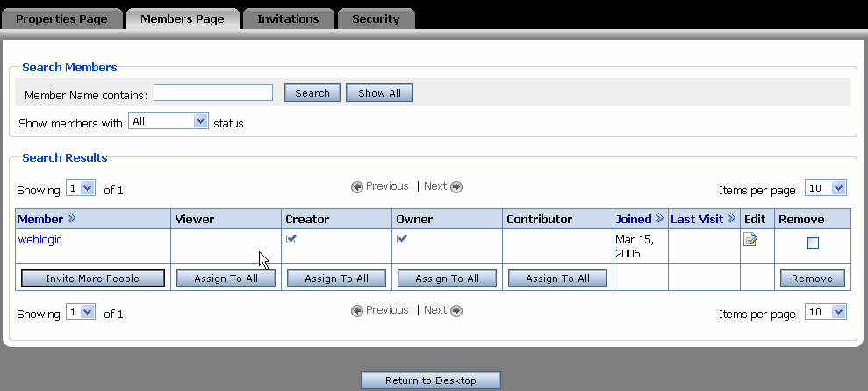This screenshot has height=391, width=868.
Task: Go to the Security tab
Action: coord(376,18)
